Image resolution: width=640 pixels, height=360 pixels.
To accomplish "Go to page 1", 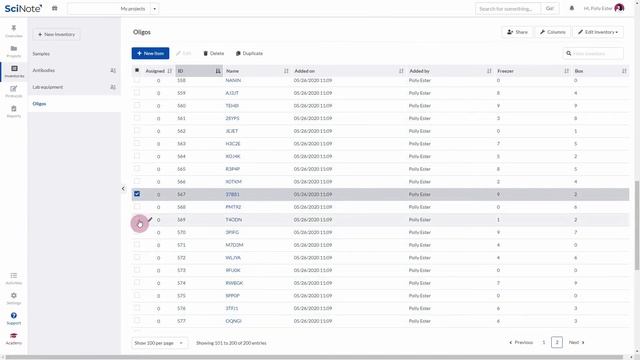I will pos(544,342).
